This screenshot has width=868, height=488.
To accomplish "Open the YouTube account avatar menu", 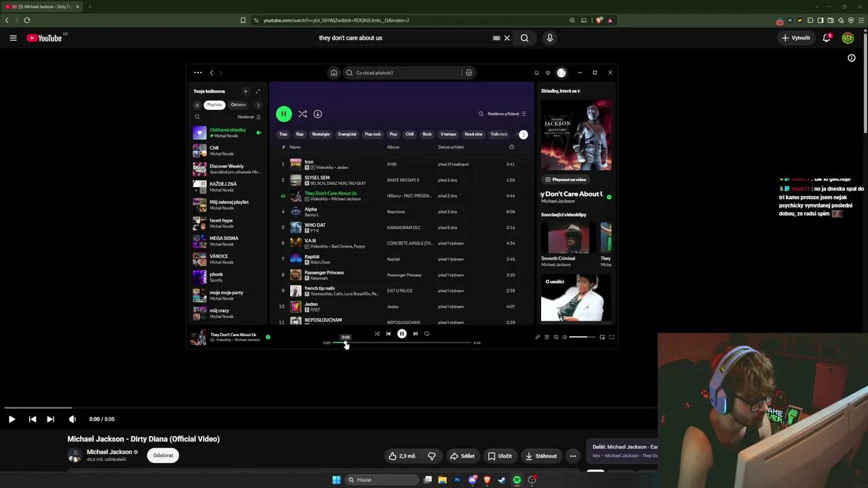I will point(848,38).
